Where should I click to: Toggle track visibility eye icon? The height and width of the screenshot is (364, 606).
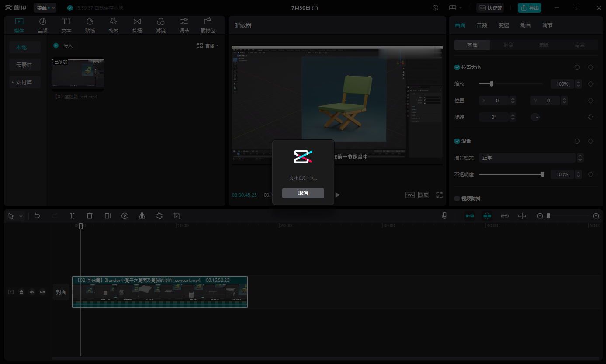(x=32, y=292)
